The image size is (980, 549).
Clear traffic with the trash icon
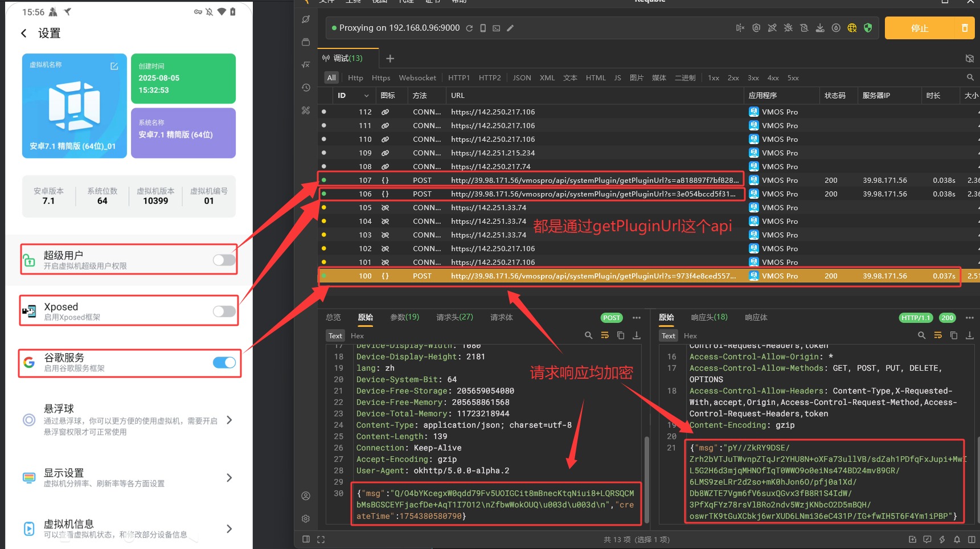click(x=965, y=28)
